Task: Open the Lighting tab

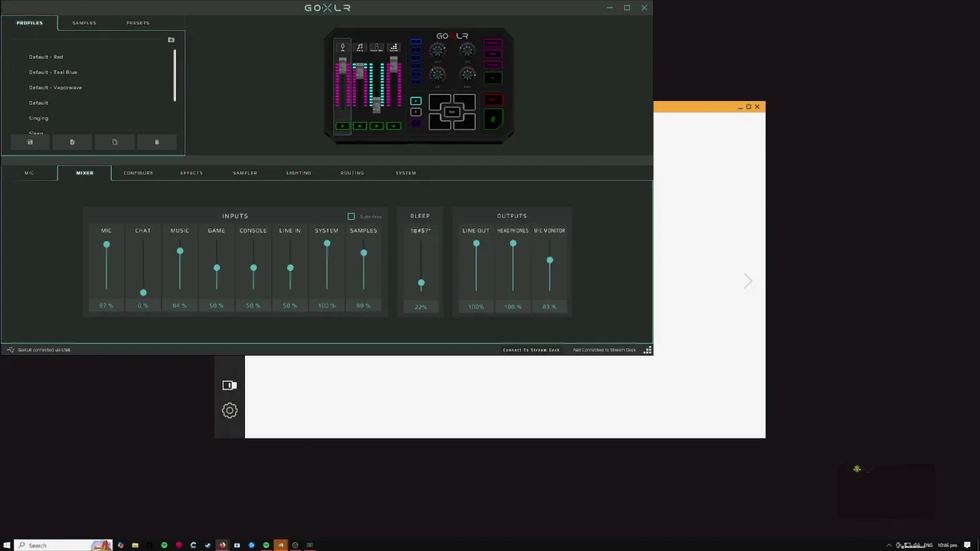Action: pyautogui.click(x=299, y=173)
